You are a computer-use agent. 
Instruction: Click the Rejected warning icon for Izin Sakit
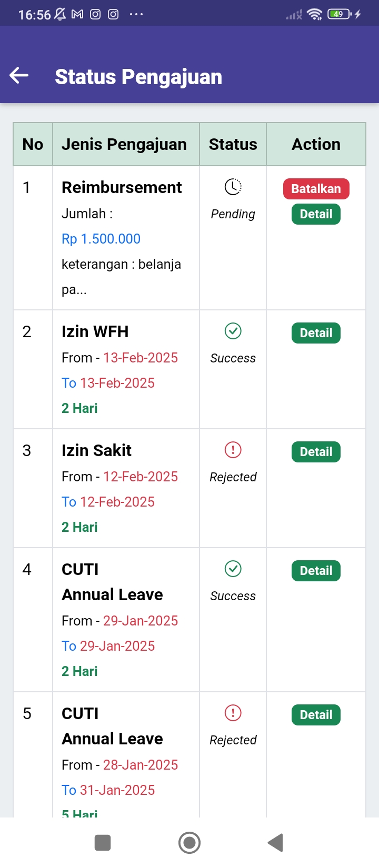point(233,450)
